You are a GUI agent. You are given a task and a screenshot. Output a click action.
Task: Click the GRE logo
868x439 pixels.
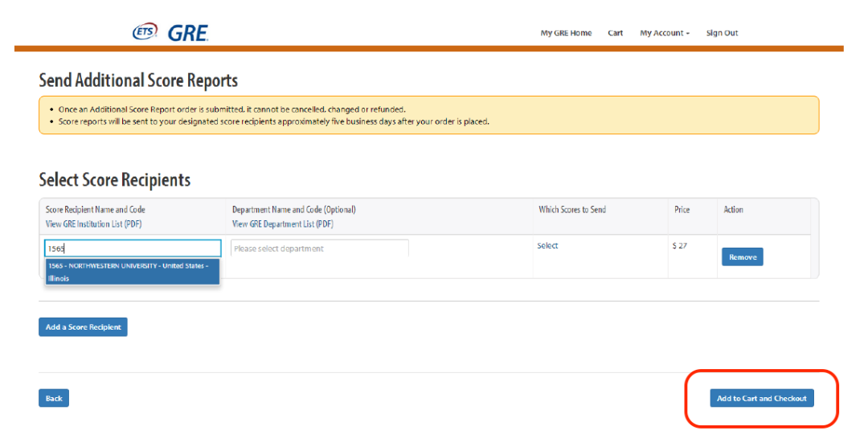(187, 33)
